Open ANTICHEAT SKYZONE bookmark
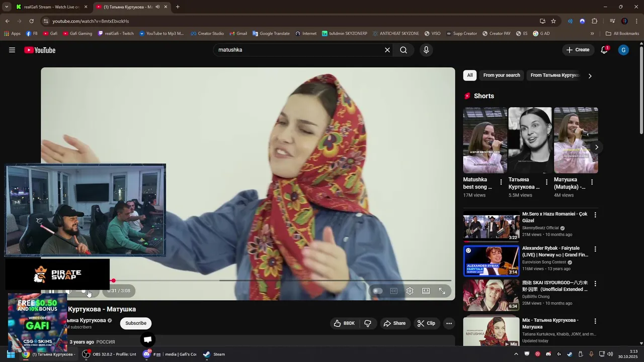 395,34
